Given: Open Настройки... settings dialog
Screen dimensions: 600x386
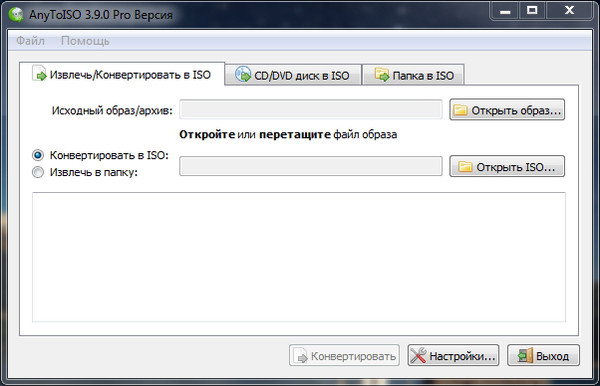Looking at the screenshot, I should [453, 355].
